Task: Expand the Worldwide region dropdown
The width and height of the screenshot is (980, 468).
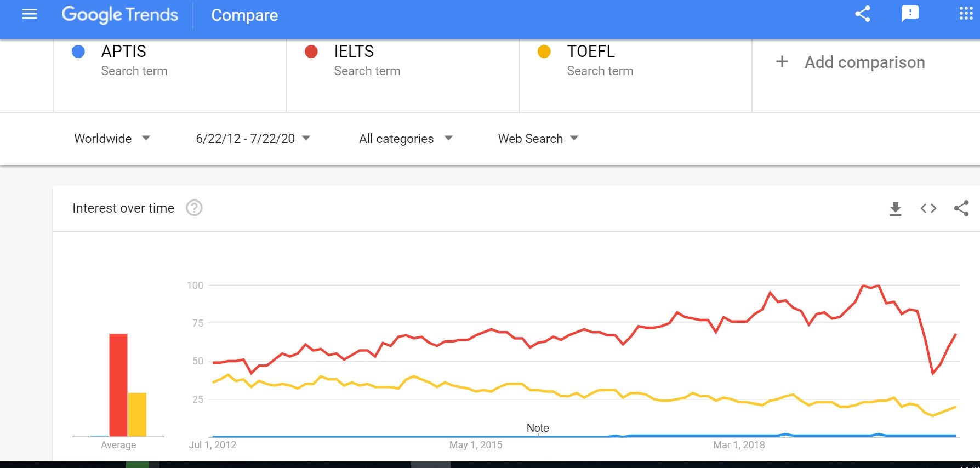Action: (x=112, y=139)
